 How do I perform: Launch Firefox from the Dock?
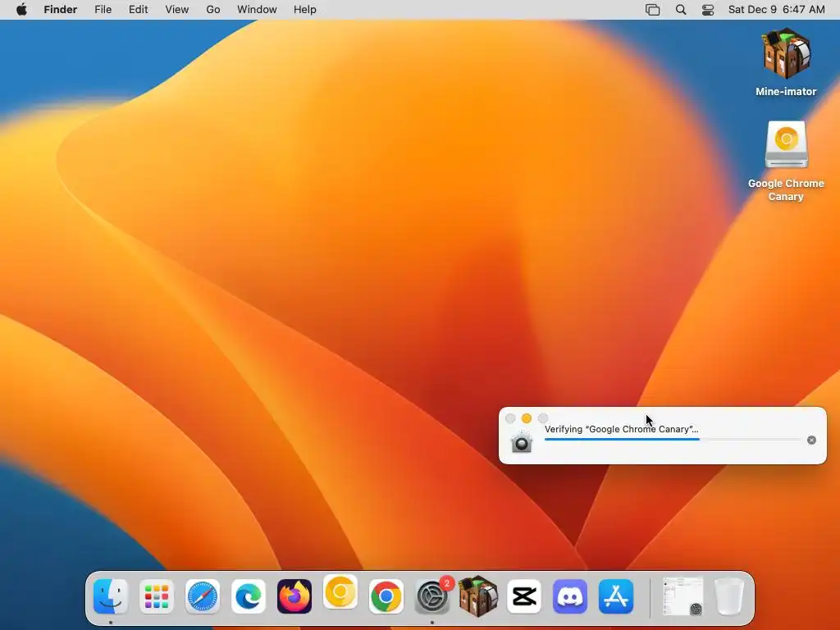[x=294, y=596]
